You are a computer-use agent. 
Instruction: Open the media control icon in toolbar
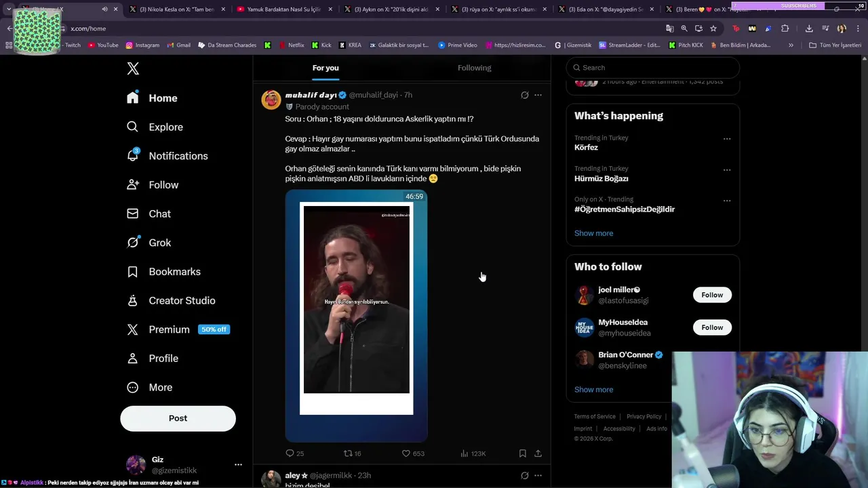pyautogui.click(x=825, y=28)
